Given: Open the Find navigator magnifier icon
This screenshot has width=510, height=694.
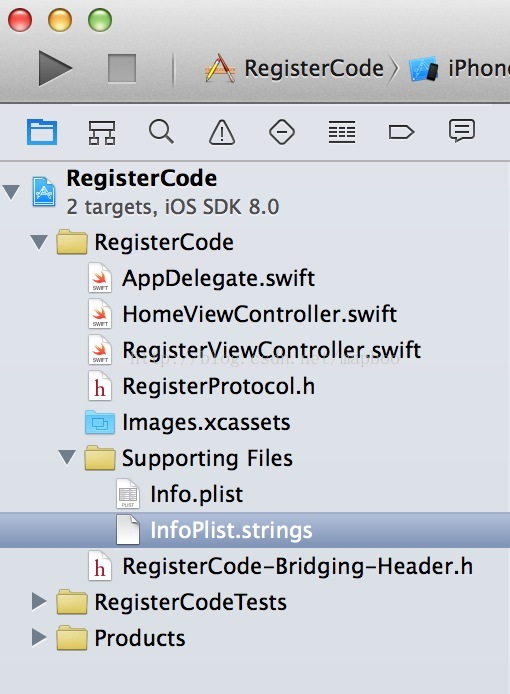Looking at the screenshot, I should point(161,132).
